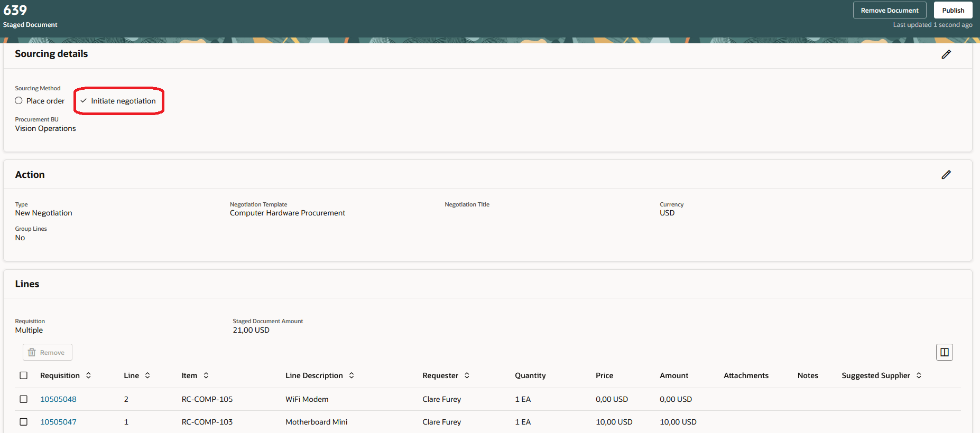Edit the Sourcing details section with pencil icon
The height and width of the screenshot is (433, 980).
946,54
